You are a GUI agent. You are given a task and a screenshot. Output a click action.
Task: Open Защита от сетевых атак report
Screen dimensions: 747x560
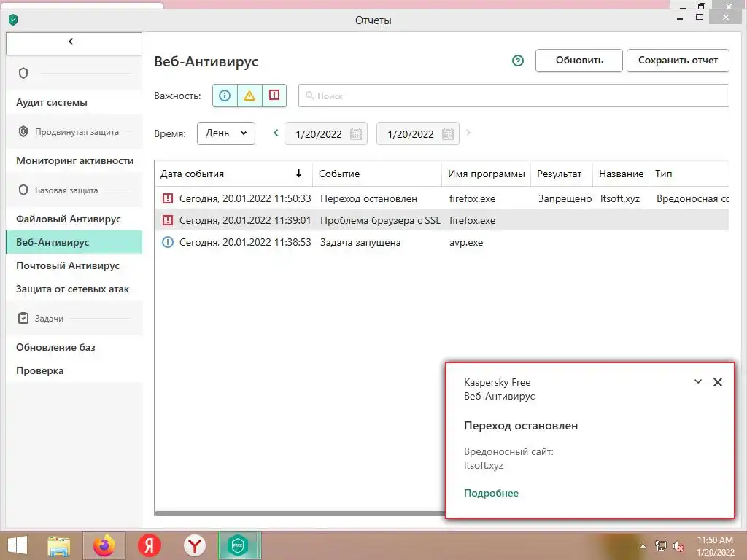[x=74, y=289]
